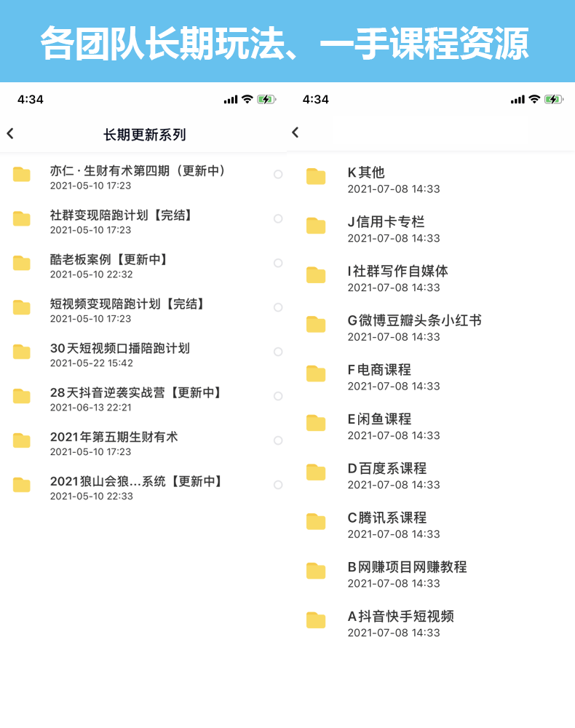Tap left phone battery charging icon
Viewport: 575px width, 728px height.
tap(267, 99)
